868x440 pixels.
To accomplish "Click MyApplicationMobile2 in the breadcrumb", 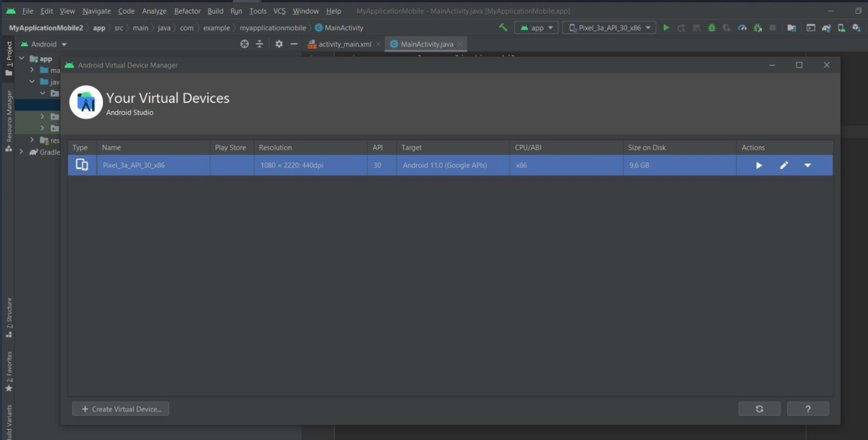I will [x=46, y=28].
